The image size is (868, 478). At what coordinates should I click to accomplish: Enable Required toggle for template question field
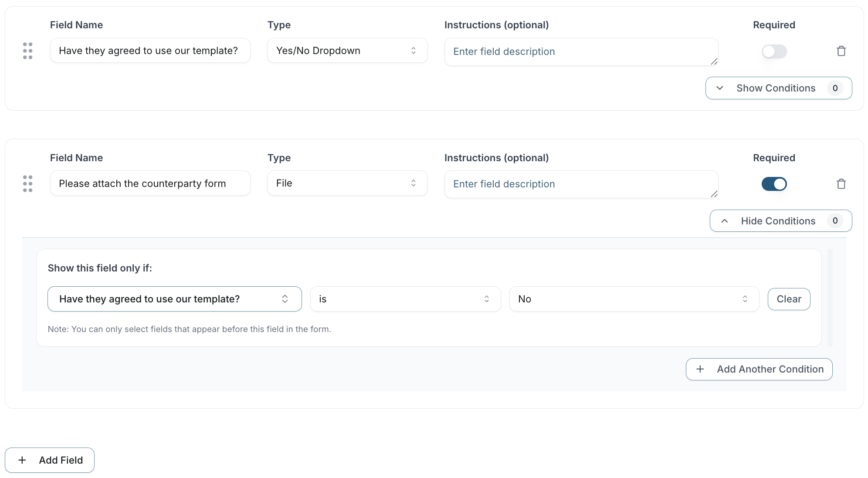tap(774, 51)
